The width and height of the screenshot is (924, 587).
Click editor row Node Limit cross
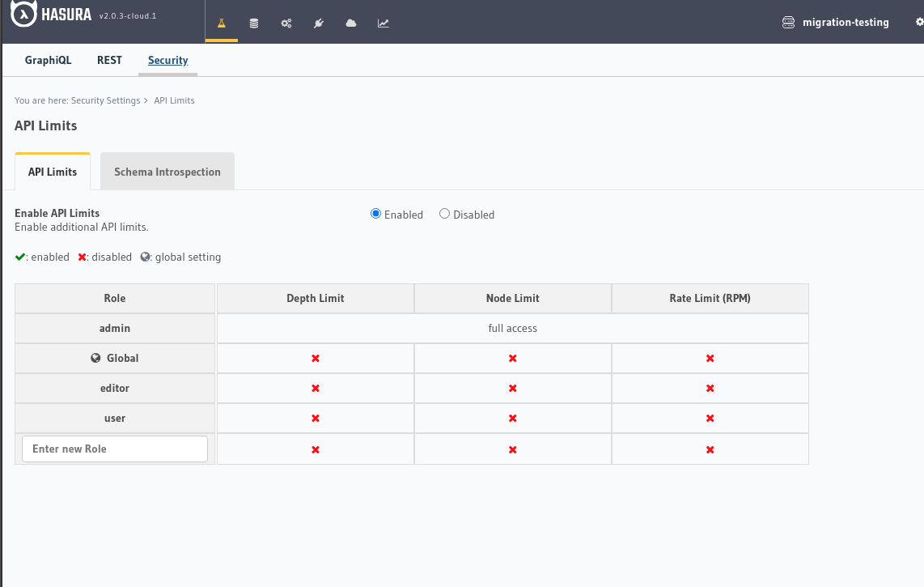click(x=513, y=389)
